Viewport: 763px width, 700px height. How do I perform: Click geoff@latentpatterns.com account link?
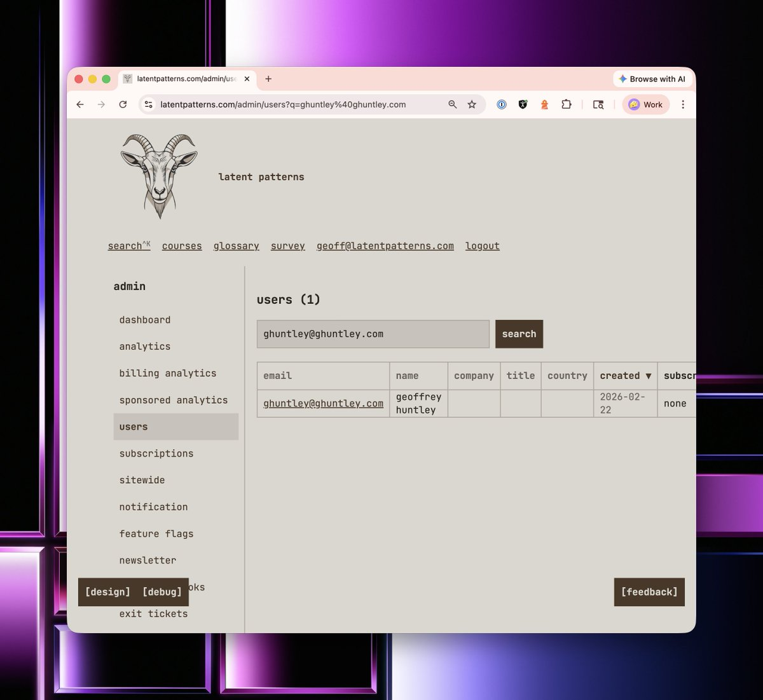click(385, 246)
